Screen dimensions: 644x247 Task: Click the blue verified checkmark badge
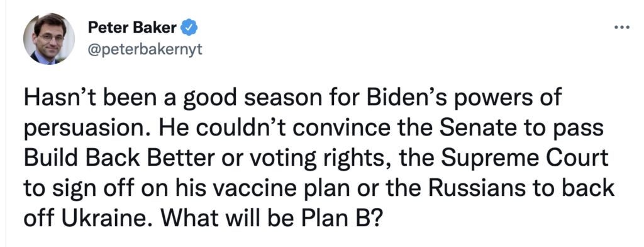pos(189,28)
